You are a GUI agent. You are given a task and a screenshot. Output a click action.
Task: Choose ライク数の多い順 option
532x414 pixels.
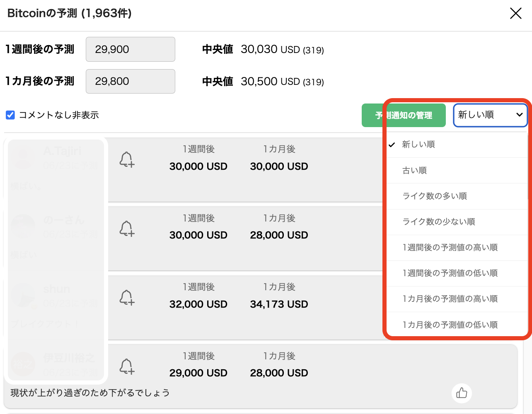click(457, 196)
